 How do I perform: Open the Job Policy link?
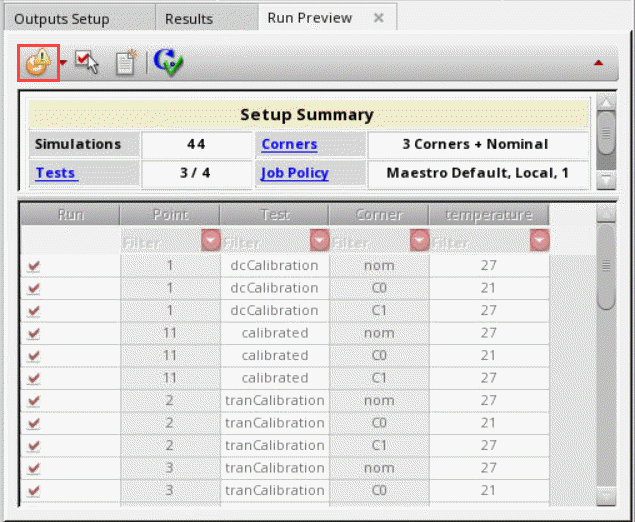tap(294, 173)
